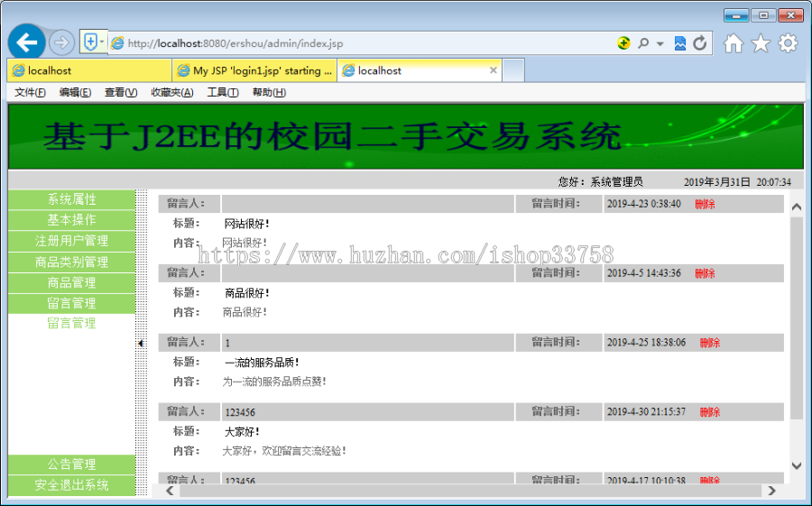812x506 pixels.
Task: Open the dropdown arrow next to shield icon
Action: (102, 42)
